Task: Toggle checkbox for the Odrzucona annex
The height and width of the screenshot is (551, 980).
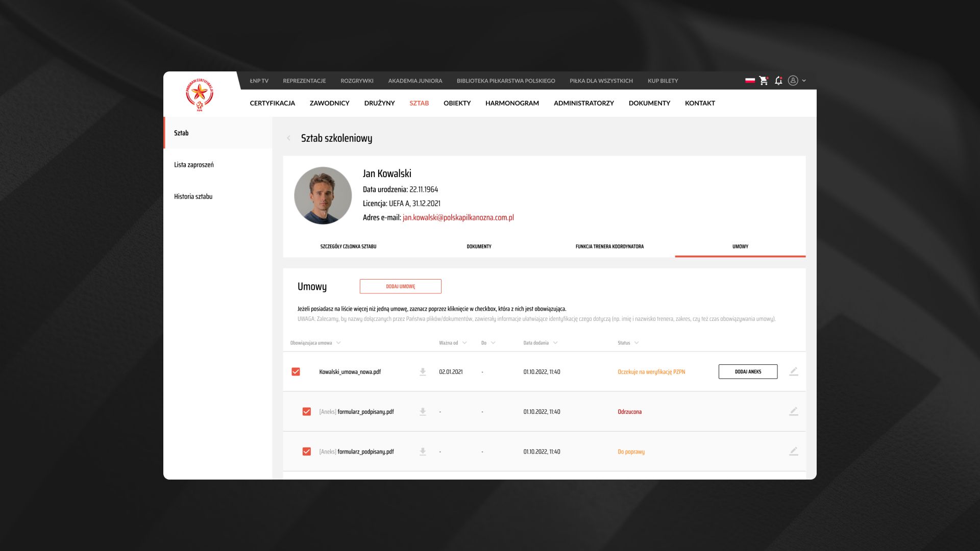Action: pos(307,412)
